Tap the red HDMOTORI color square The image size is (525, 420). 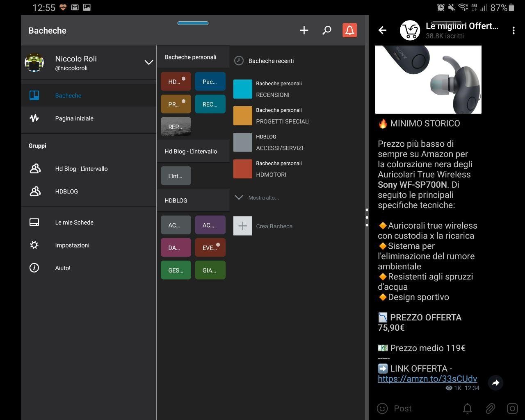243,169
